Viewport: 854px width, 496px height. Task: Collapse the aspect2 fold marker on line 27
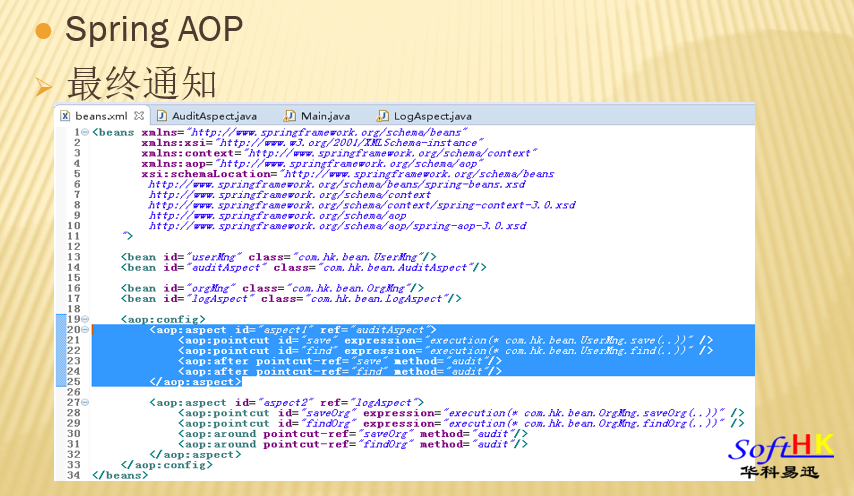(x=85, y=402)
